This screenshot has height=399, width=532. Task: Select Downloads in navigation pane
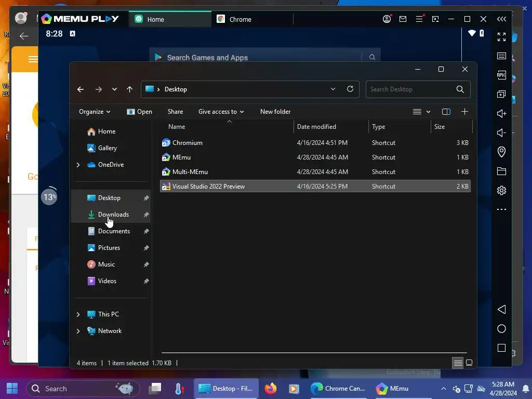(x=112, y=215)
